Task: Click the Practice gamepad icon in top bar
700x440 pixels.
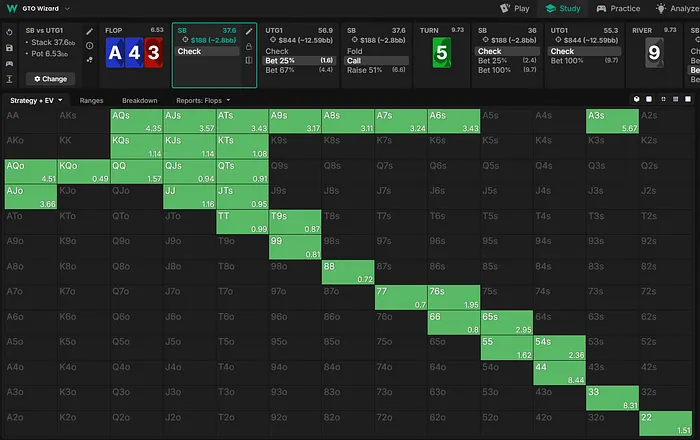Action: point(601,8)
